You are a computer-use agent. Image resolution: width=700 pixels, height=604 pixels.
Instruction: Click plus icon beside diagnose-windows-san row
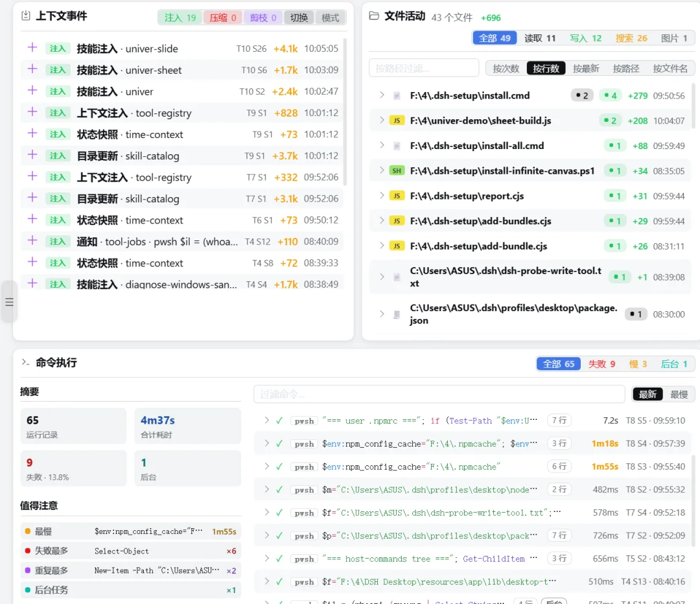point(32,283)
